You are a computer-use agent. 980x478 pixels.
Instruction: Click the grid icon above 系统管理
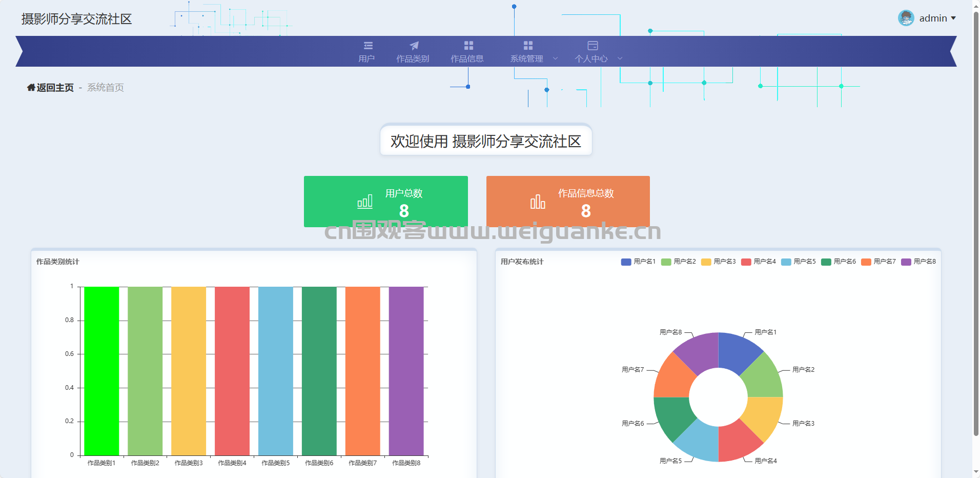click(528, 46)
